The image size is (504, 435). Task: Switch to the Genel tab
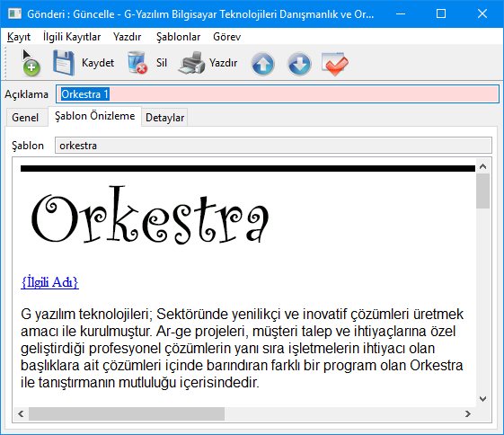tap(25, 118)
